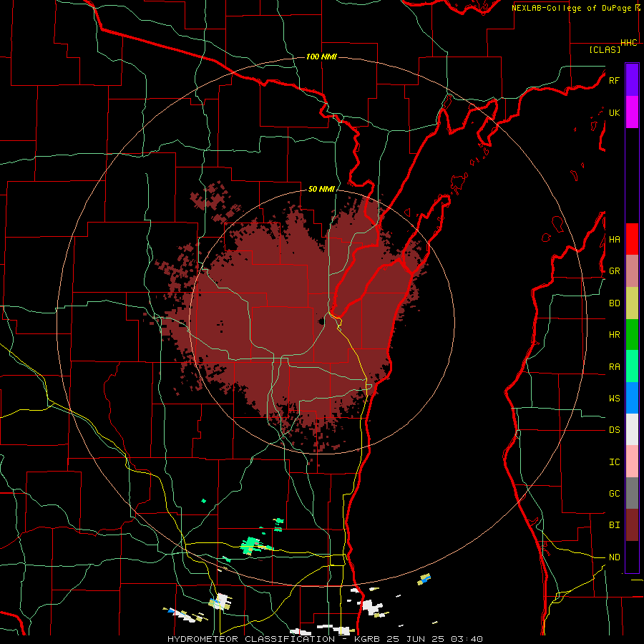Click the DS legend label
Screen dimensions: 644x644
tap(615, 429)
